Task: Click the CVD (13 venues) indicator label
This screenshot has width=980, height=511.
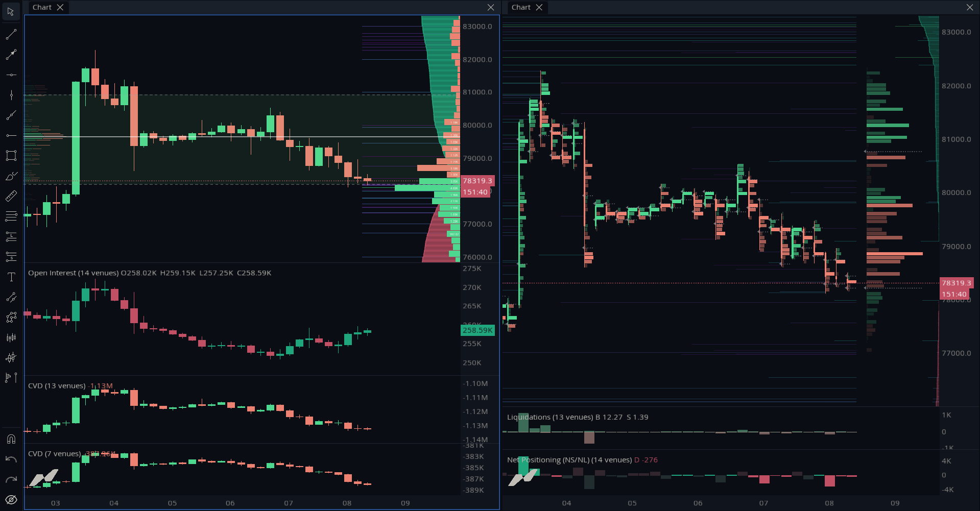Action: point(57,386)
